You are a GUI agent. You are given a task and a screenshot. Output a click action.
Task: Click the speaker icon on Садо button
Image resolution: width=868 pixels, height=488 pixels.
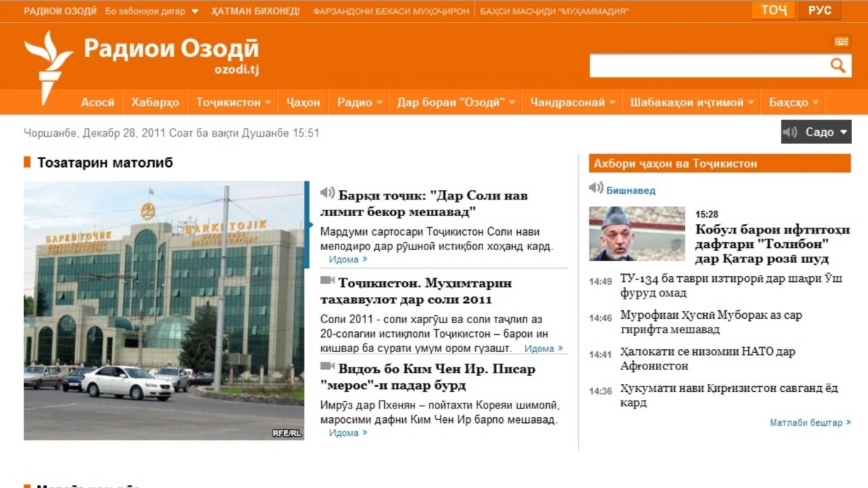pyautogui.click(x=790, y=132)
